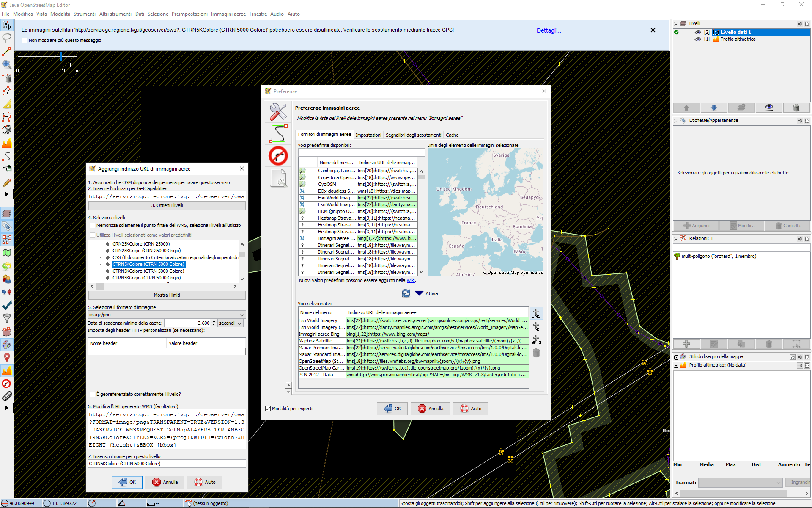Open the Preimpostazioni menu
Viewport: 812px width, 508px height.
(x=189, y=14)
